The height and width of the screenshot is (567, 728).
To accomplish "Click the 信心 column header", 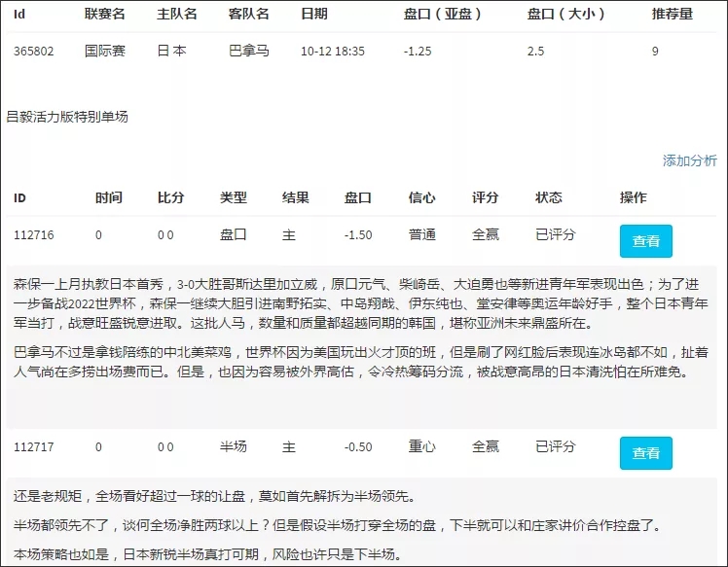I will click(422, 197).
